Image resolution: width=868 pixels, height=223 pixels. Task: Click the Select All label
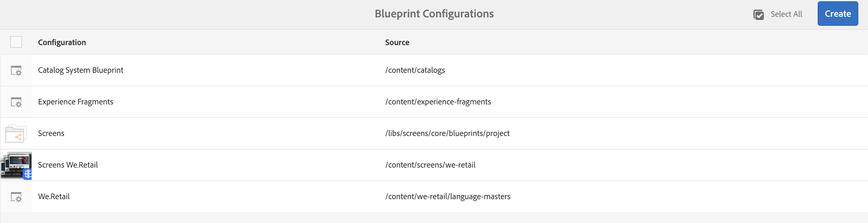tap(786, 14)
